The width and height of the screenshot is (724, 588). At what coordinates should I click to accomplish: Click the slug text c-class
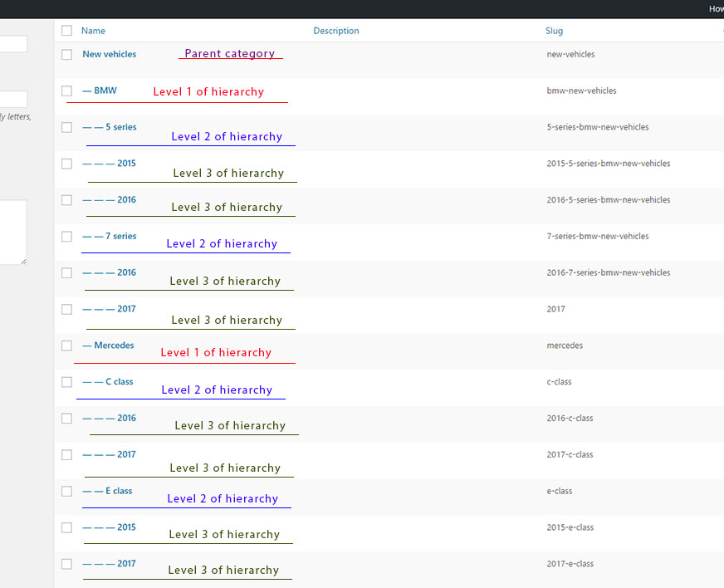[559, 381]
